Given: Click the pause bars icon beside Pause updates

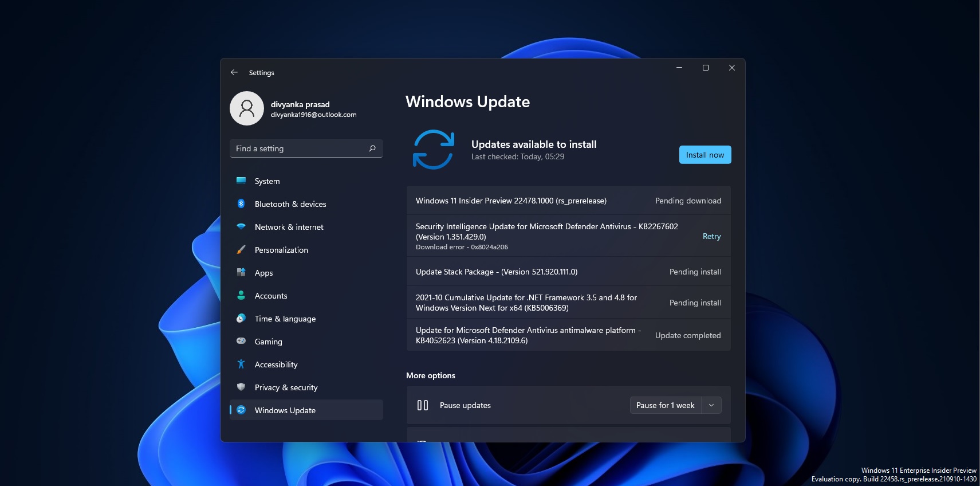Looking at the screenshot, I should pos(423,405).
